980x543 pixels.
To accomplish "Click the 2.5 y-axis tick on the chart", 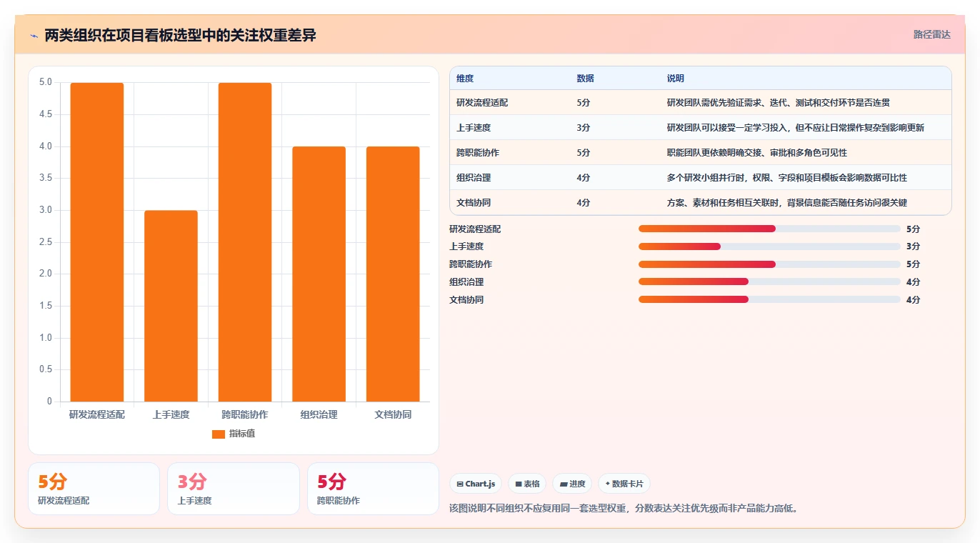I will coord(46,242).
